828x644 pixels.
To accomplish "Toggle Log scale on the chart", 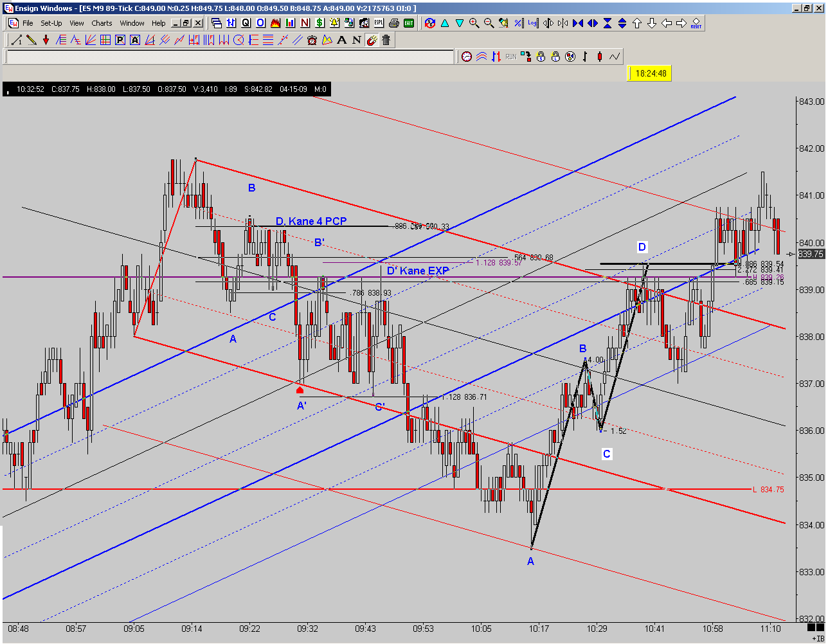I will [x=533, y=23].
